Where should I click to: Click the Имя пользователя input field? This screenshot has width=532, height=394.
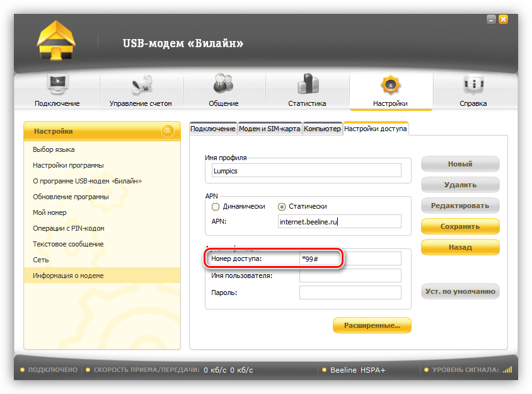tap(350, 275)
